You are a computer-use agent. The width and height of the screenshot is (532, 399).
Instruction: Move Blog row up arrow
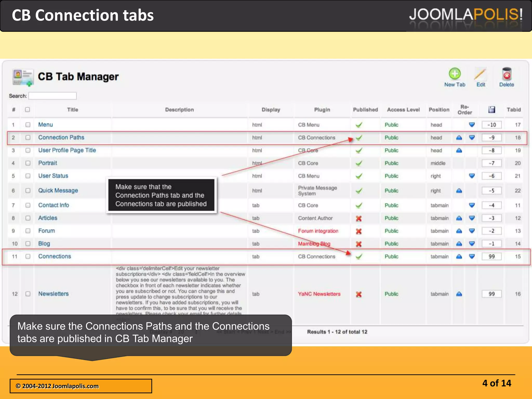pos(459,244)
